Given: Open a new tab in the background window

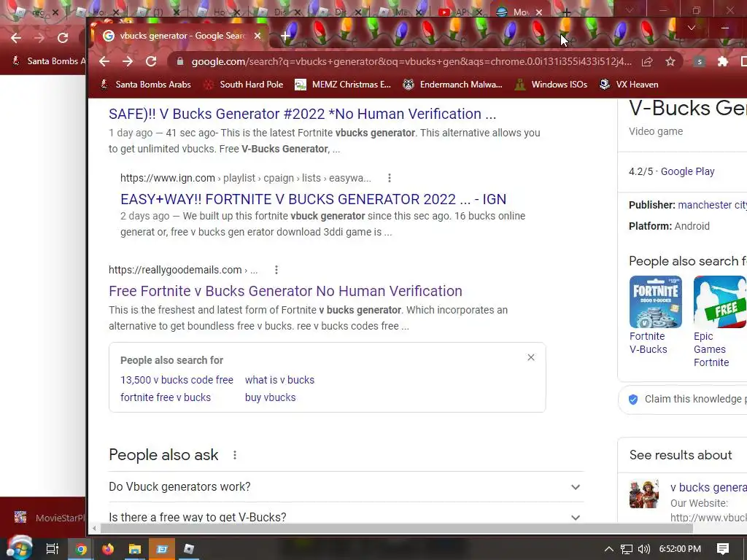Looking at the screenshot, I should pos(566,12).
